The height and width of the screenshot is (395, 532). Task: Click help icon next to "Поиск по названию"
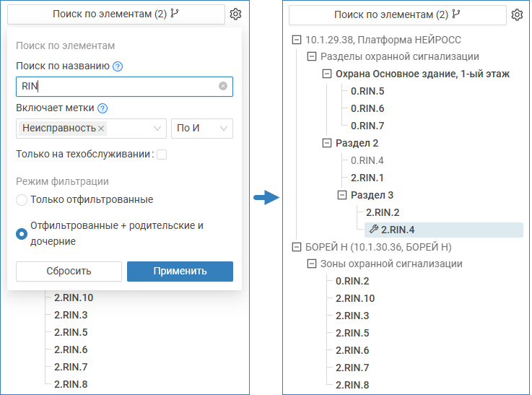point(118,66)
